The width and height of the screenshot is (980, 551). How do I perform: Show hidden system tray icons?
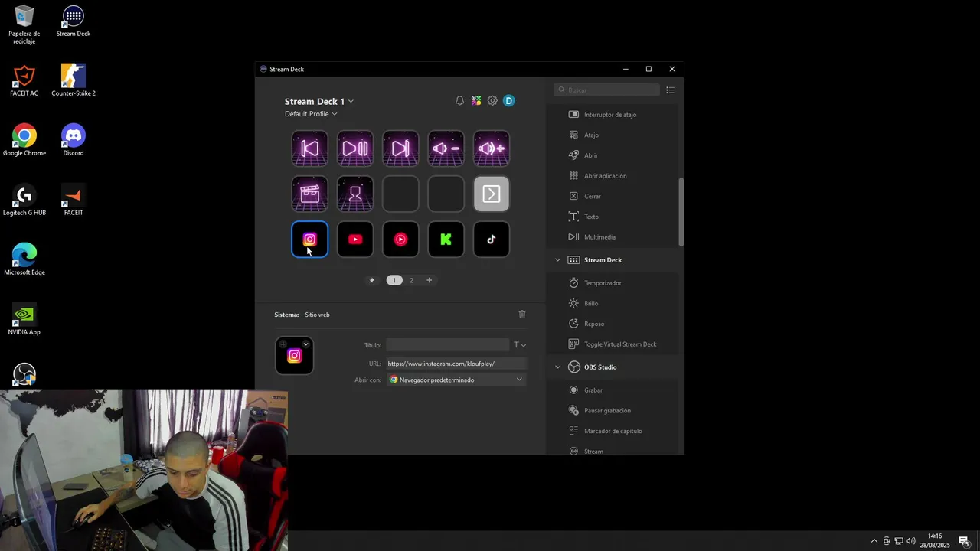point(874,541)
